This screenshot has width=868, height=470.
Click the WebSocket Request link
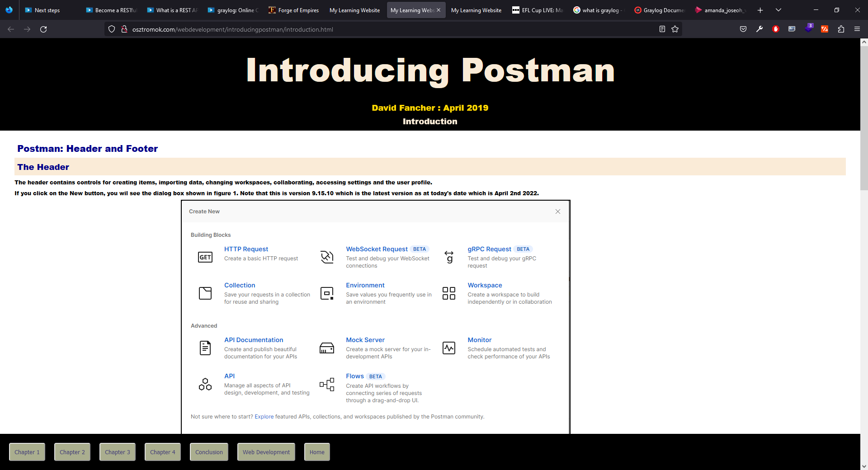(x=377, y=249)
